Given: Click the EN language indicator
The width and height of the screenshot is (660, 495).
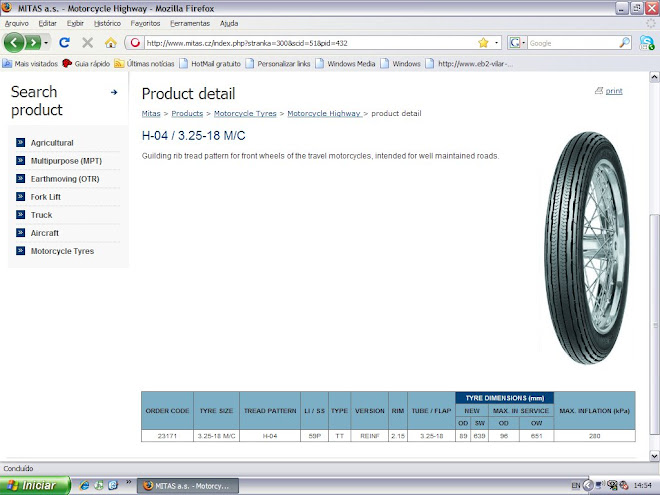Looking at the screenshot, I should [x=576, y=486].
